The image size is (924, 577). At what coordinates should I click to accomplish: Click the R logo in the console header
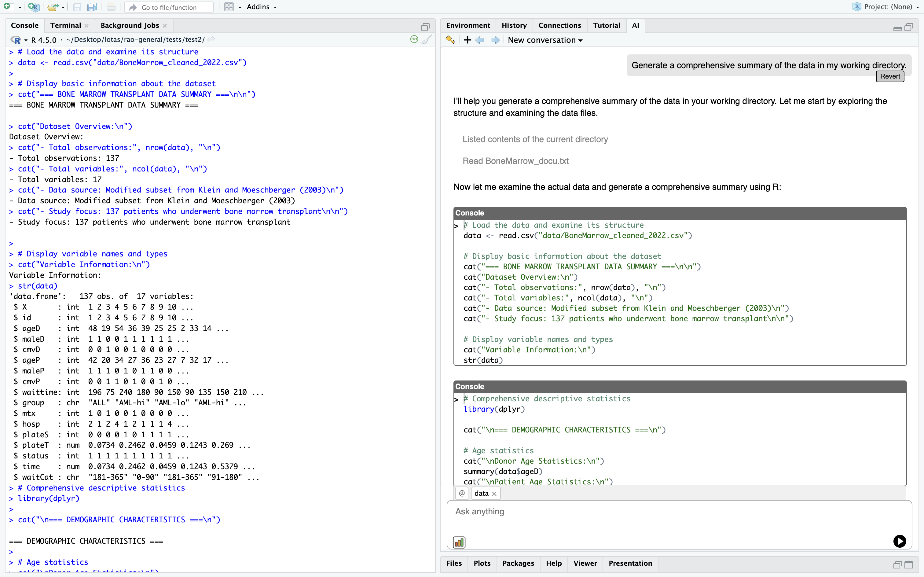[16, 40]
